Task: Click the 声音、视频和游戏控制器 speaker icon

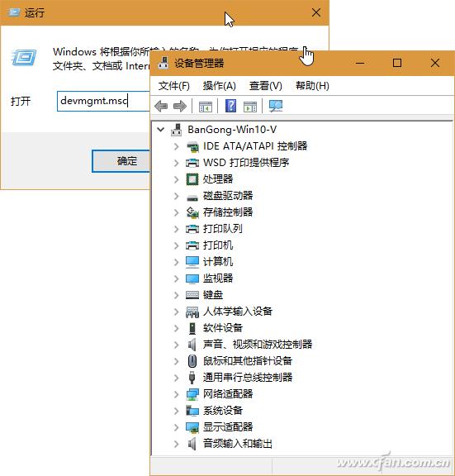Action: tap(192, 345)
